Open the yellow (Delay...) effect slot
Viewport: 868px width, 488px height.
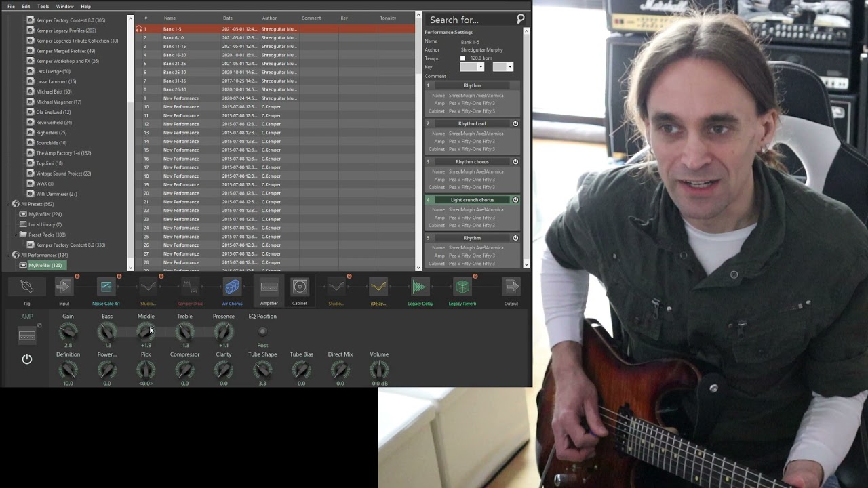point(378,287)
